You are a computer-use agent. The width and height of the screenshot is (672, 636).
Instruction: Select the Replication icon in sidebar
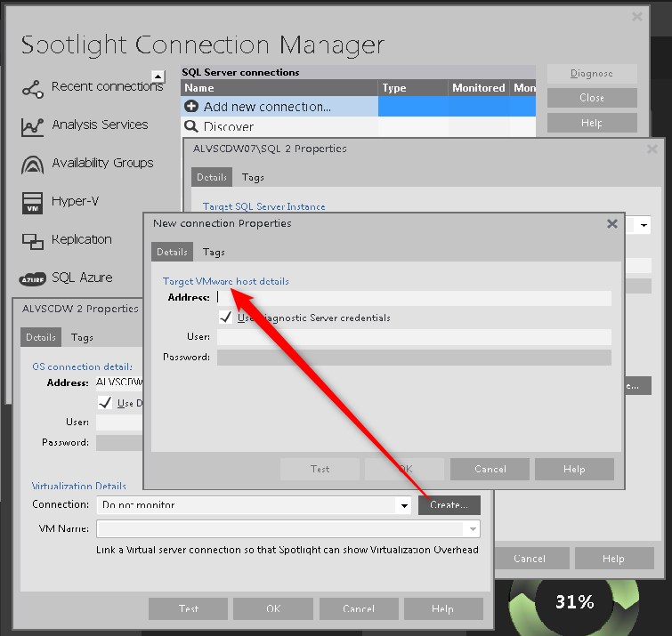[32, 241]
